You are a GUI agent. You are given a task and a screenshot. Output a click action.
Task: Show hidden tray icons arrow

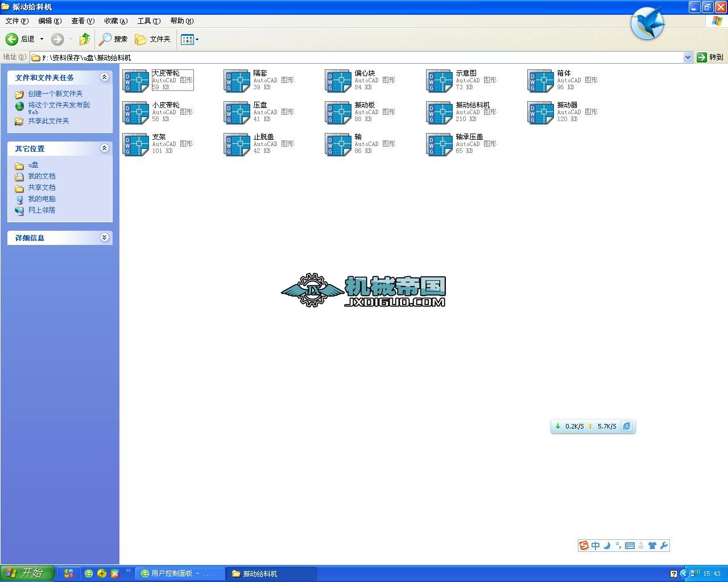pyautogui.click(x=684, y=574)
